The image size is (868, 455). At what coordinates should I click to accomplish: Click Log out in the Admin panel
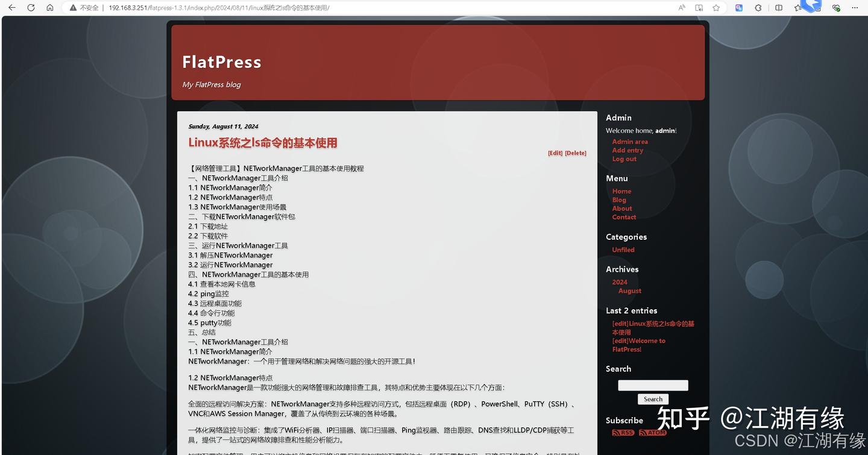tap(624, 158)
